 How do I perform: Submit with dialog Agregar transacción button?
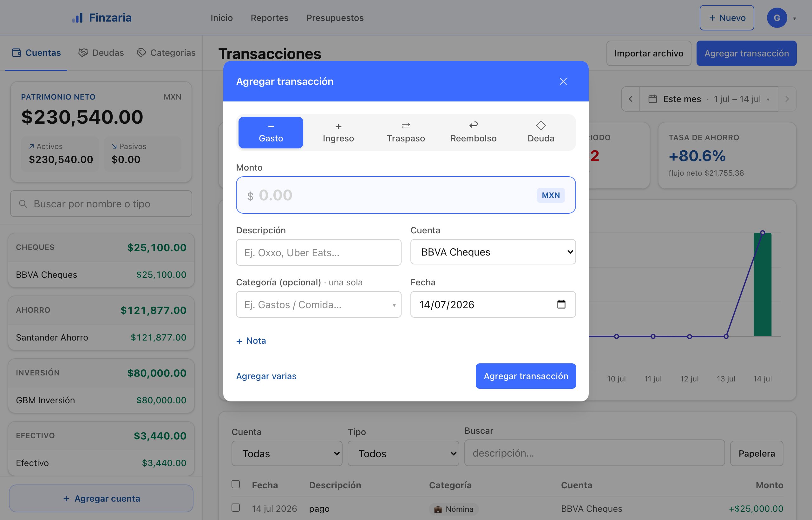(526, 376)
